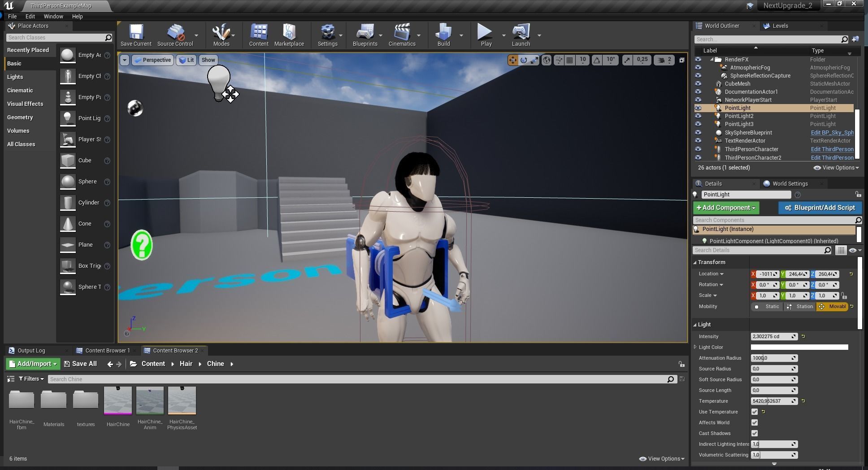Click the Light Color white swatch
The image size is (868, 470).
pos(799,347)
